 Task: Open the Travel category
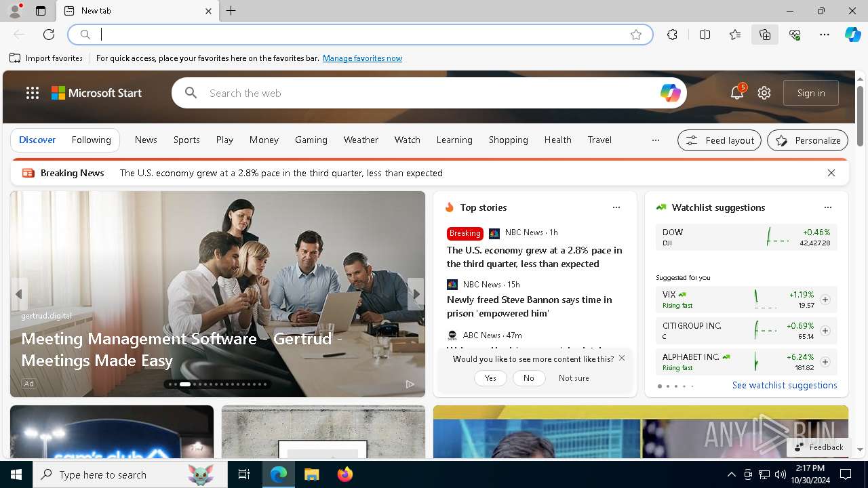coord(599,140)
